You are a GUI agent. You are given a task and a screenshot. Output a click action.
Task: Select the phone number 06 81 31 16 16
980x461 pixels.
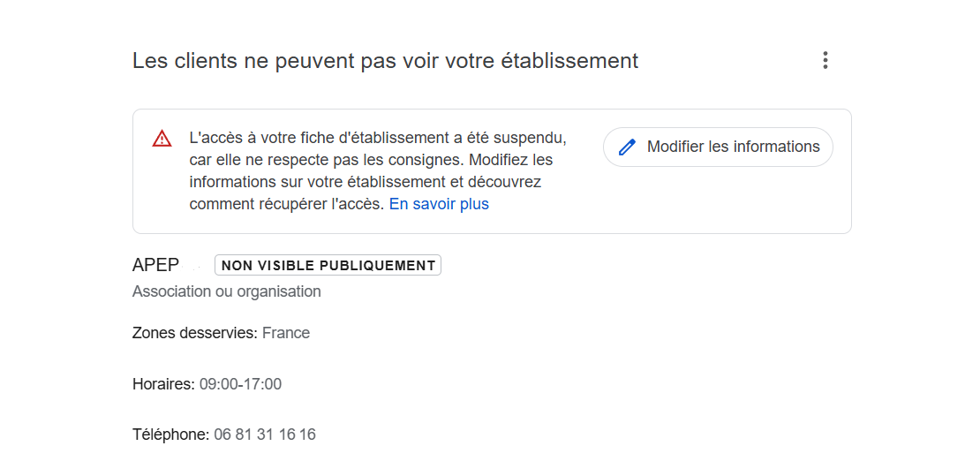265,435
